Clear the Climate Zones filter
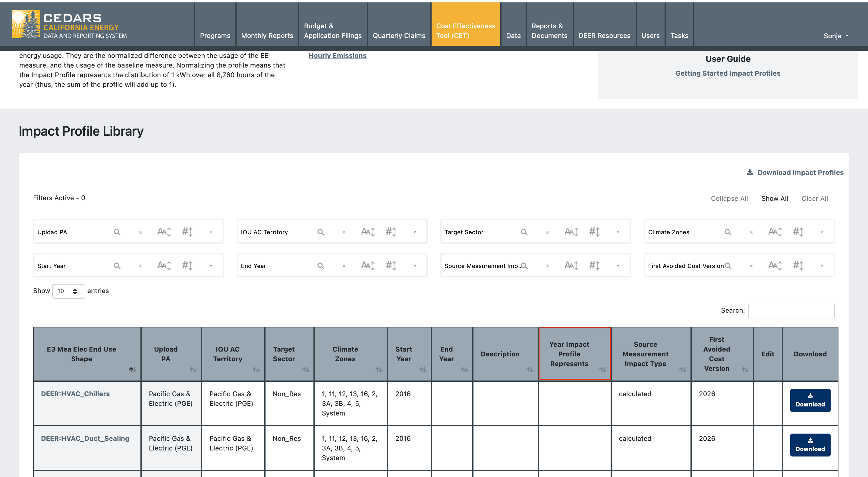The image size is (868, 477). pos(751,232)
